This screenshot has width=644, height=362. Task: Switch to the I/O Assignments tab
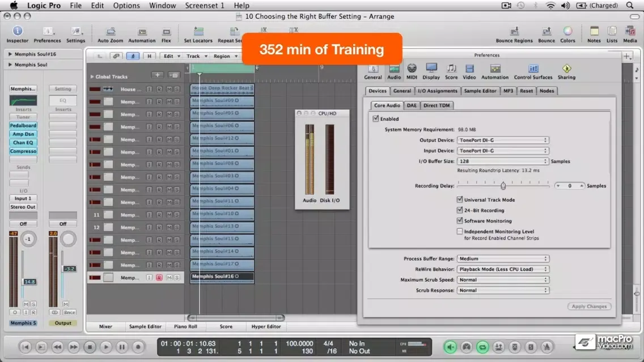point(438,91)
